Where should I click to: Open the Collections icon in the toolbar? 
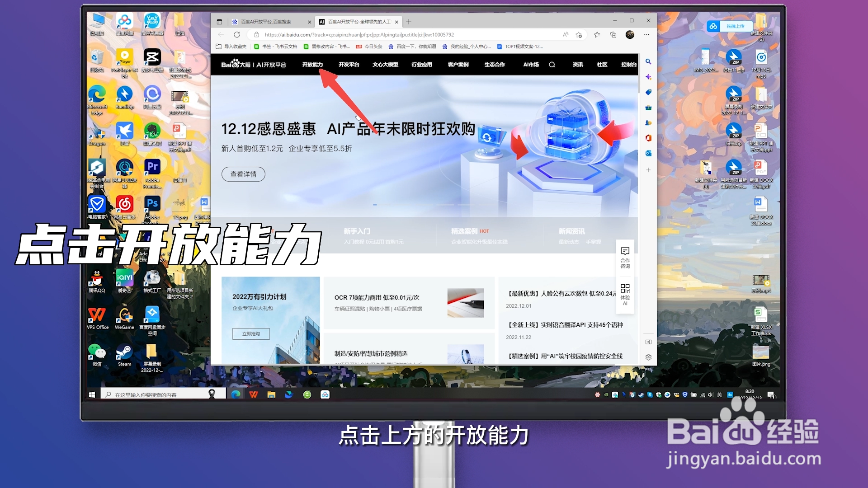613,34
